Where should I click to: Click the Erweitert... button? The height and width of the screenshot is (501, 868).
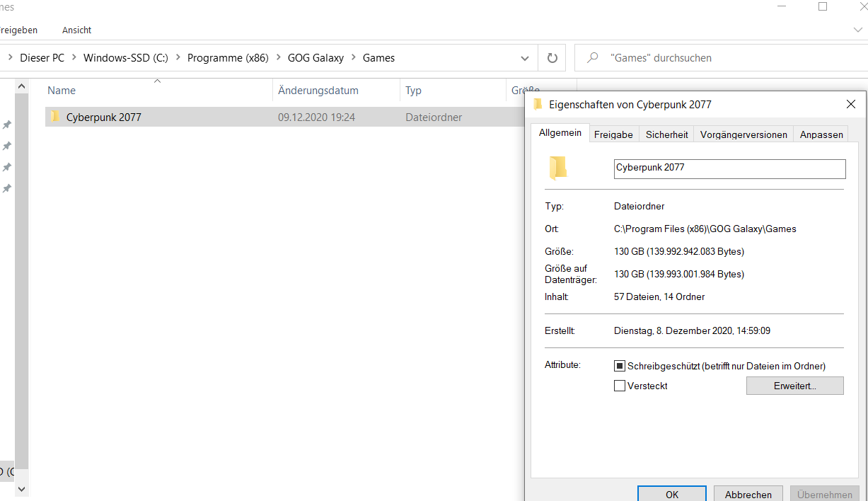pyautogui.click(x=795, y=386)
